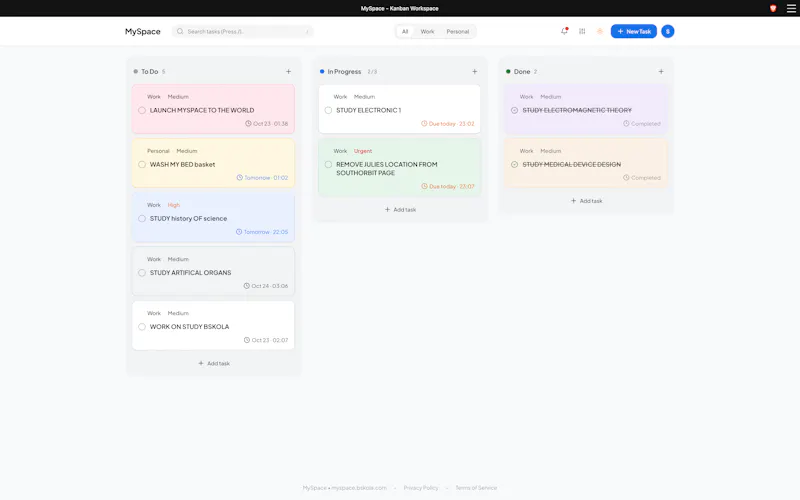Switch to the Personal filter tab
This screenshot has width=800, height=500.
coord(458,31)
